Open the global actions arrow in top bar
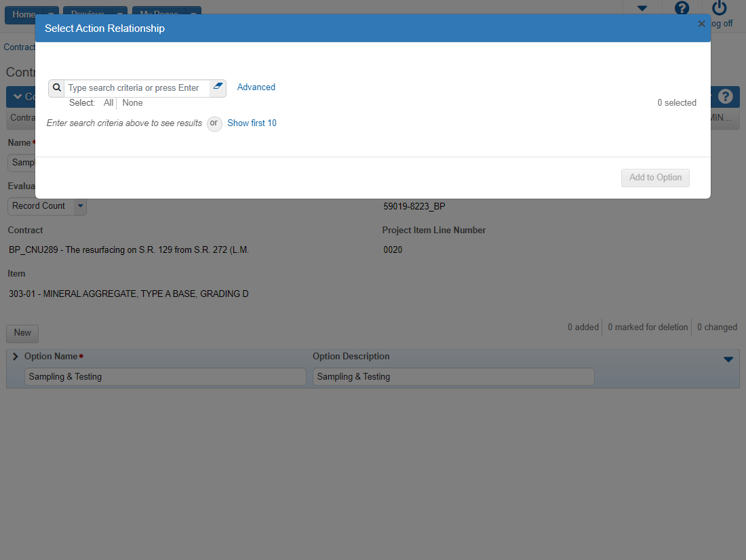 pos(642,9)
